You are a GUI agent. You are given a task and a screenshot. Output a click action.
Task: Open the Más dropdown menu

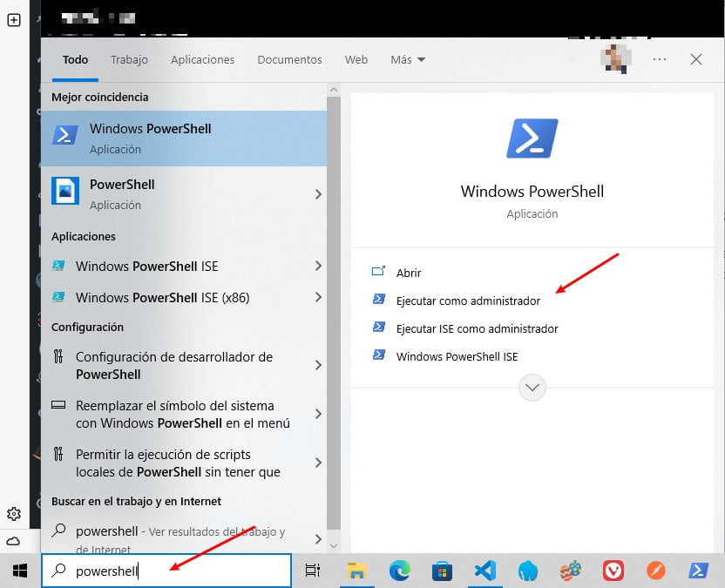407,59
